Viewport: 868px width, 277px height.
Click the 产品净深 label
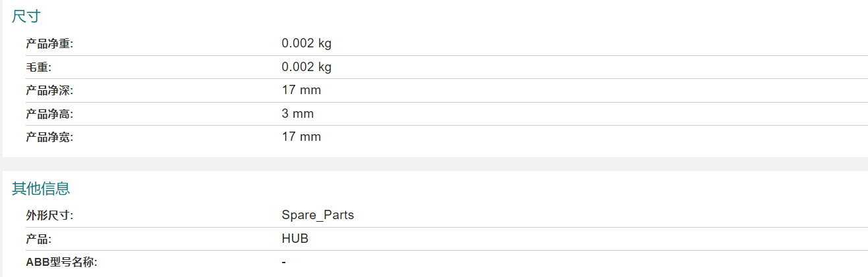point(49,91)
